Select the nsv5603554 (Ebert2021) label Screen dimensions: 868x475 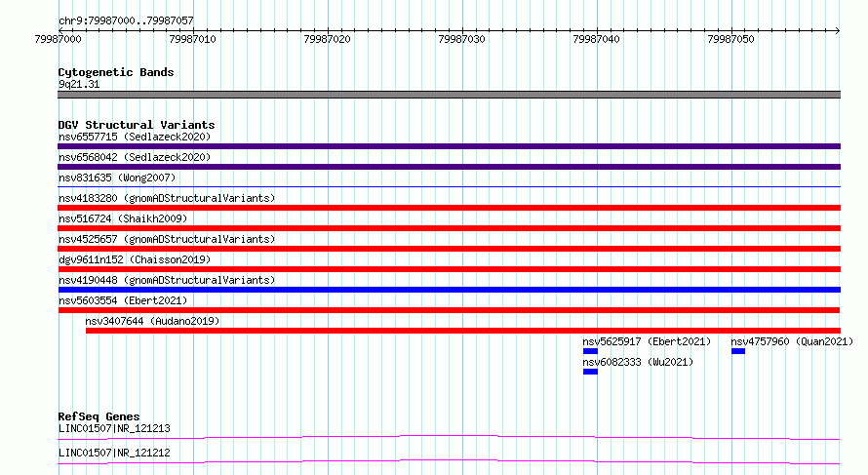123,300
